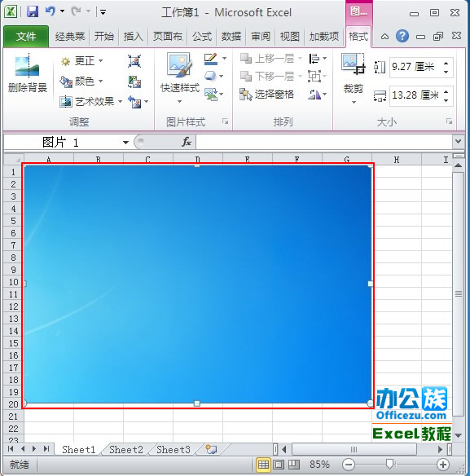Select column H header
Image resolution: width=470 pixels, height=476 pixels.
coord(397,160)
